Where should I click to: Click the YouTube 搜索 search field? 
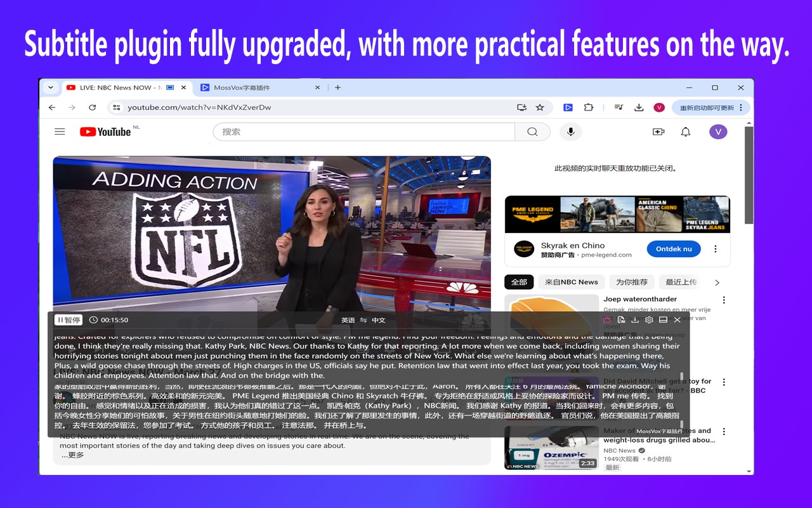(364, 131)
